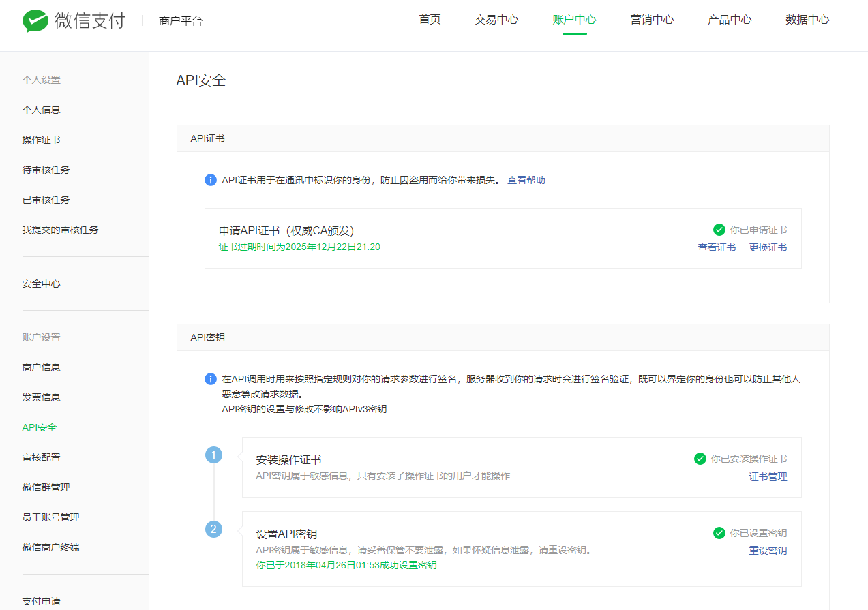Viewport: 868px width, 610px height.
Task: Open 待审核任务 sidebar item
Action: (46, 170)
